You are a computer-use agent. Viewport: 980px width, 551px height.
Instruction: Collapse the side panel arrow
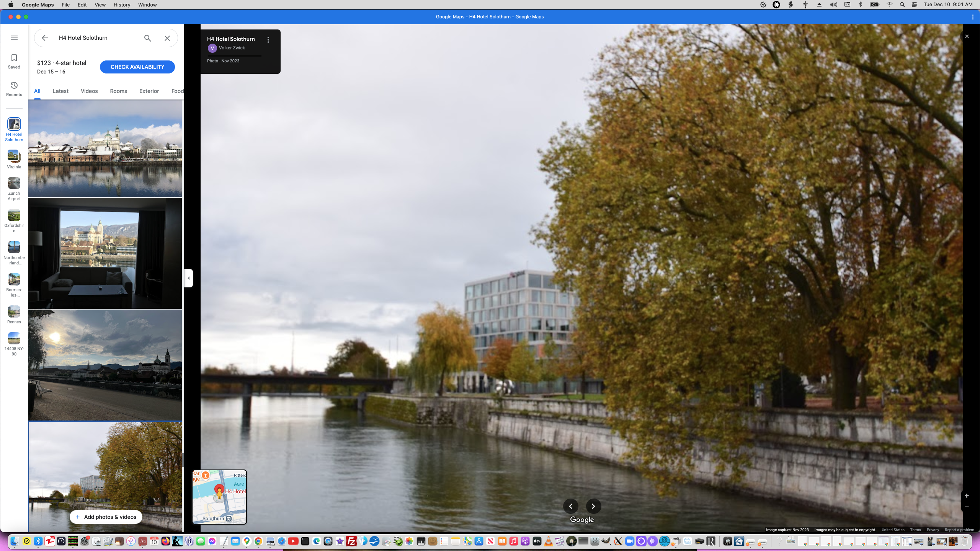[189, 278]
